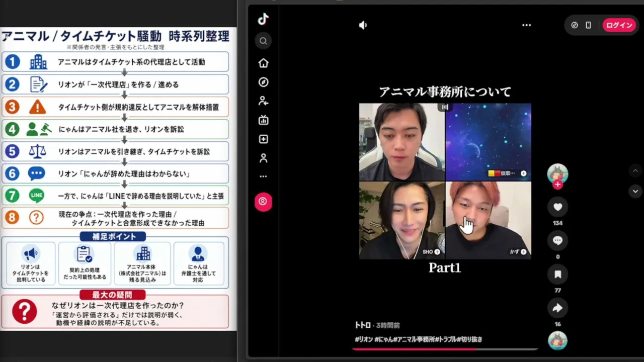Open the トトロ username link
The image size is (644, 362).
point(362,325)
